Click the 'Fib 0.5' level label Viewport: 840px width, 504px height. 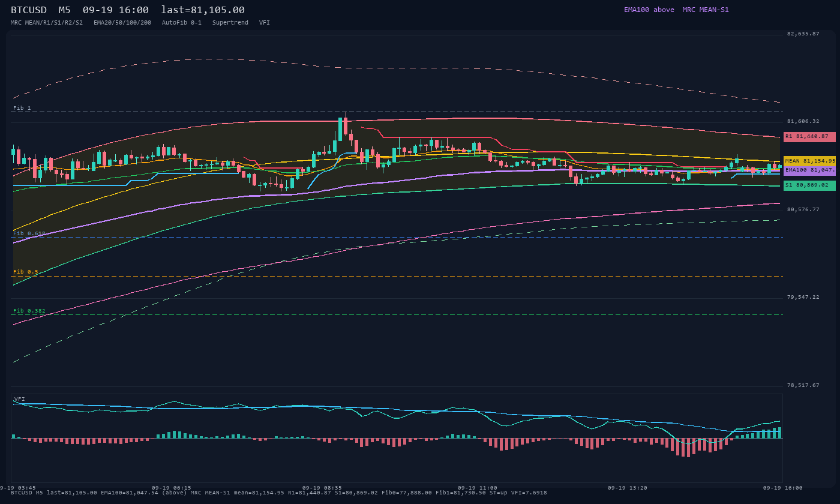coord(26,272)
